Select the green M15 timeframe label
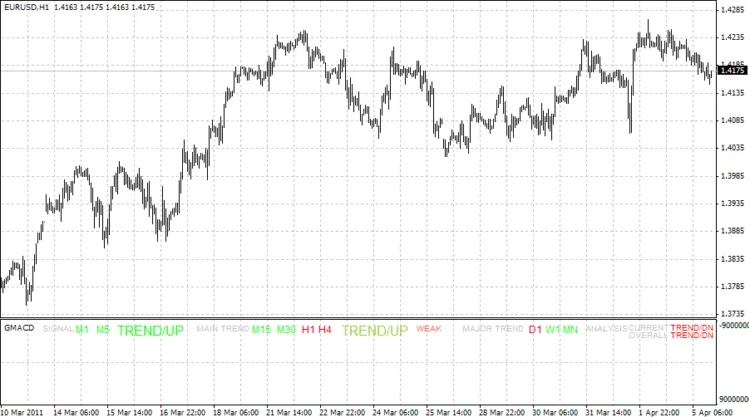This screenshot has width=749, height=417. click(x=261, y=329)
